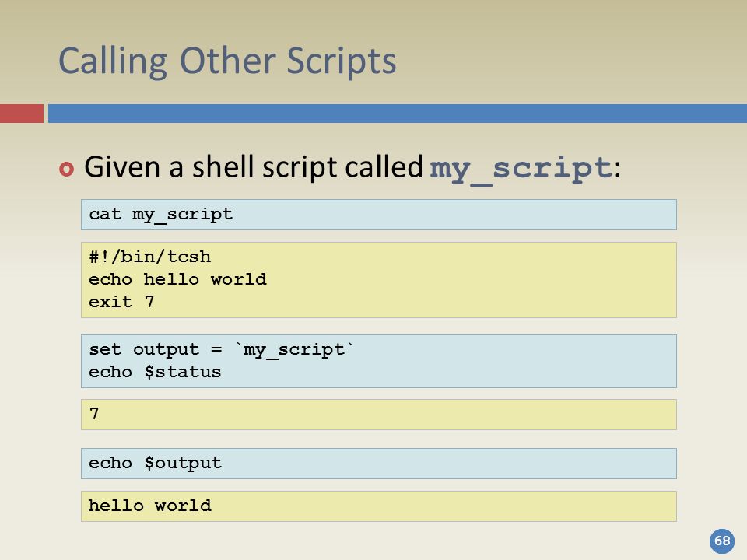
Task: Click the bold 'my_script:' in the bullet line
Action: [525, 169]
